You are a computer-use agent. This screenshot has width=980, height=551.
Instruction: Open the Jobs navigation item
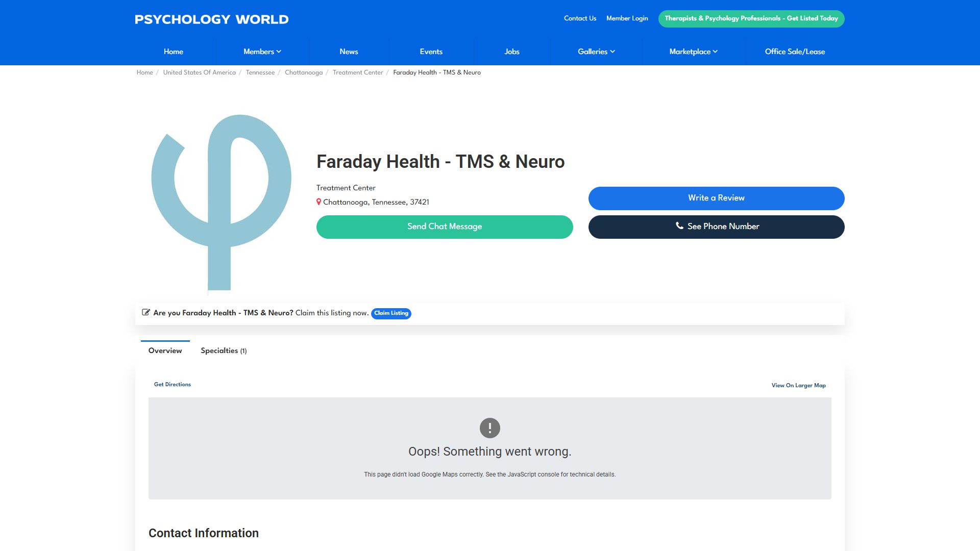pyautogui.click(x=511, y=52)
